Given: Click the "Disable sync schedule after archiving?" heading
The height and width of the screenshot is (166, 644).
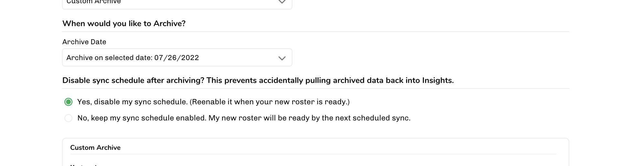Looking at the screenshot, I should click(133, 80).
